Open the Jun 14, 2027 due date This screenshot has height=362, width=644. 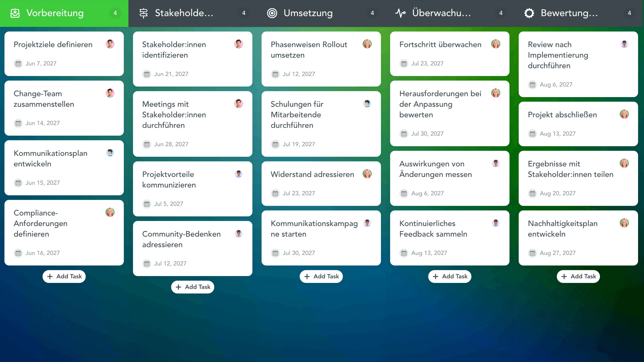(42, 123)
